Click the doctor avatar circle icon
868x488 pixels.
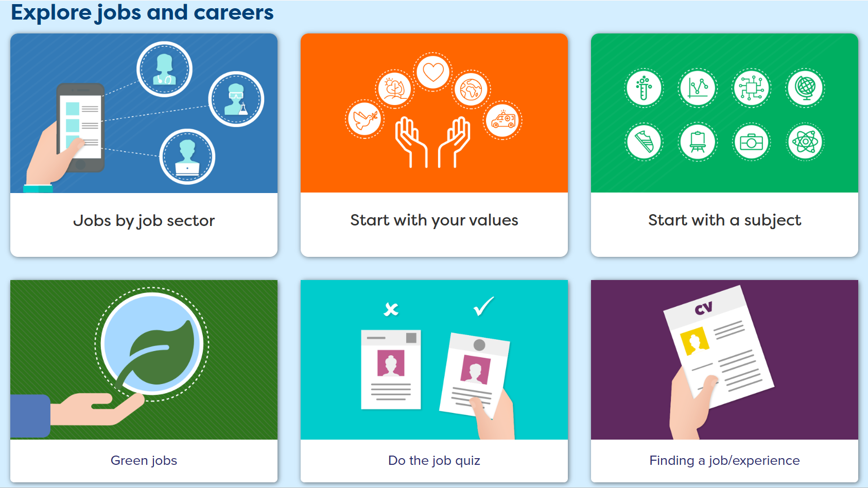164,69
